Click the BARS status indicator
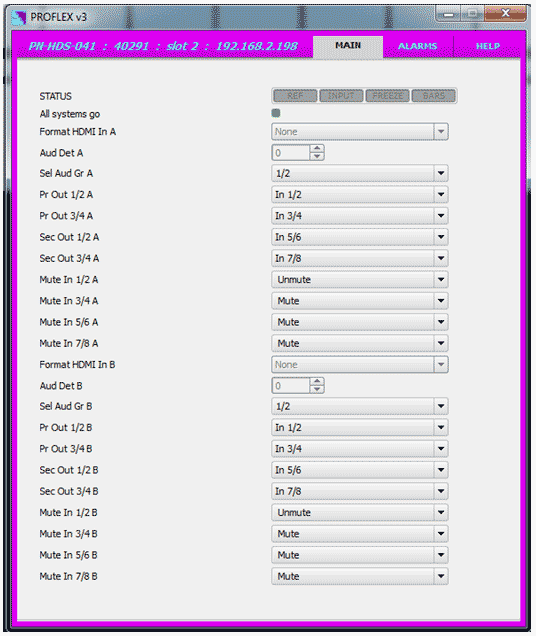Screen dimensions: 536x636 click(433, 96)
